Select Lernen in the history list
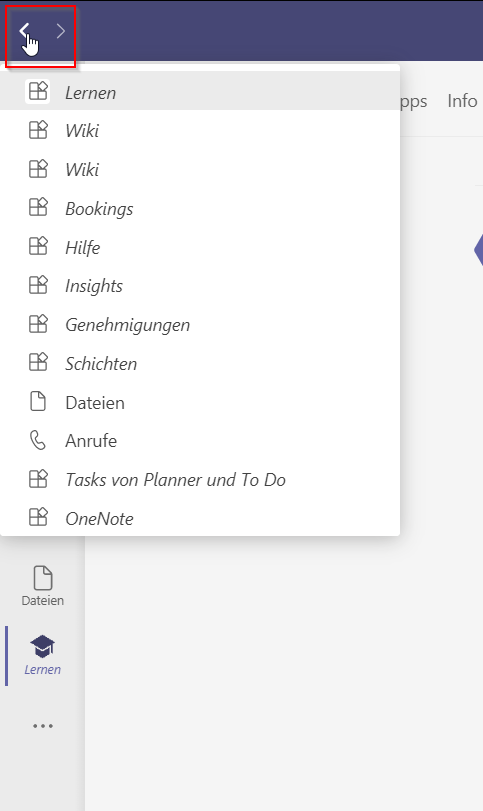 click(x=200, y=92)
